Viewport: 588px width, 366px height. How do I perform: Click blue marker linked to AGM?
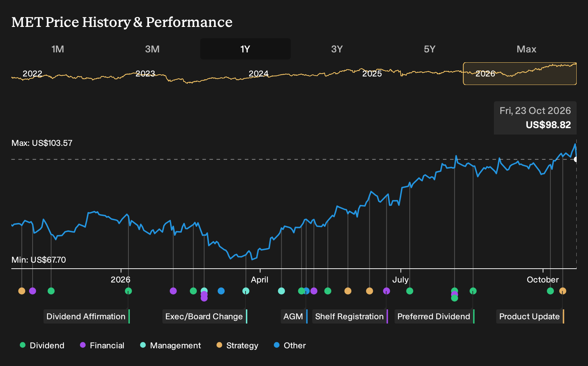(307, 291)
